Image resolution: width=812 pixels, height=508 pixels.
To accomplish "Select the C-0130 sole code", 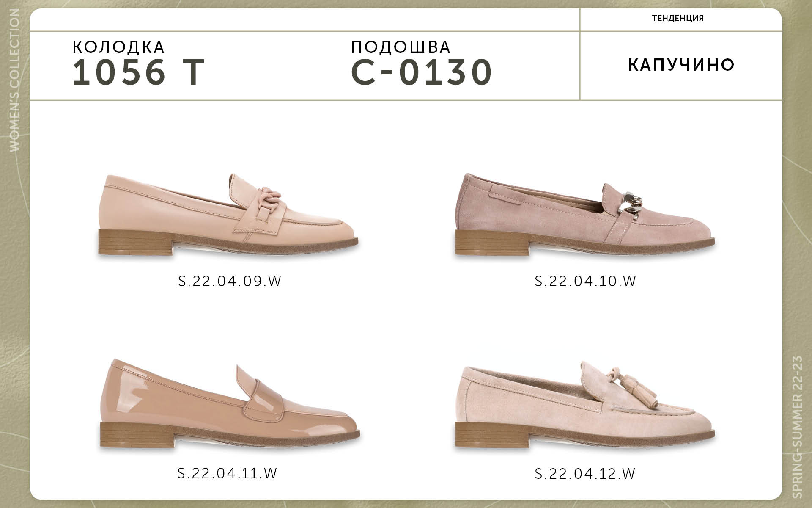I will [422, 72].
